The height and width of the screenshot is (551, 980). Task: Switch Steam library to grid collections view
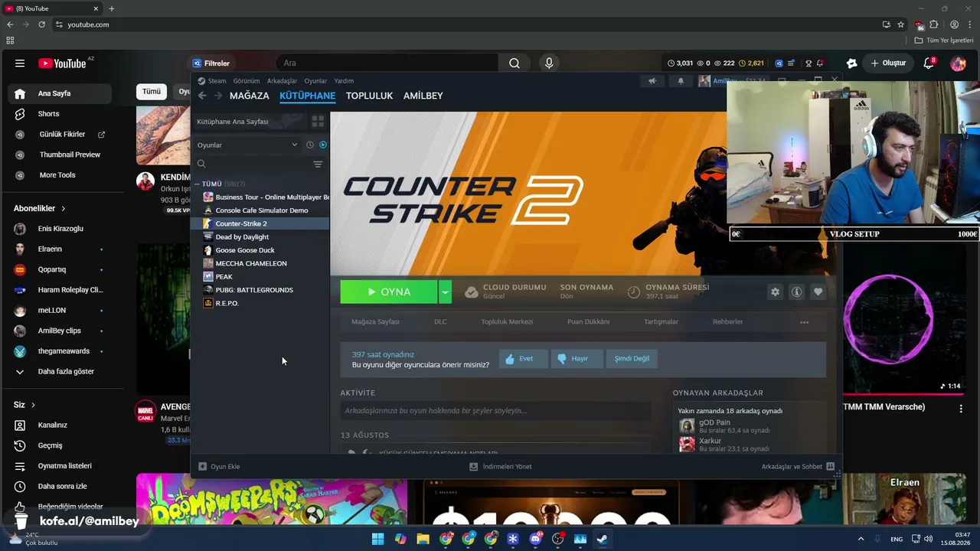[x=318, y=122]
